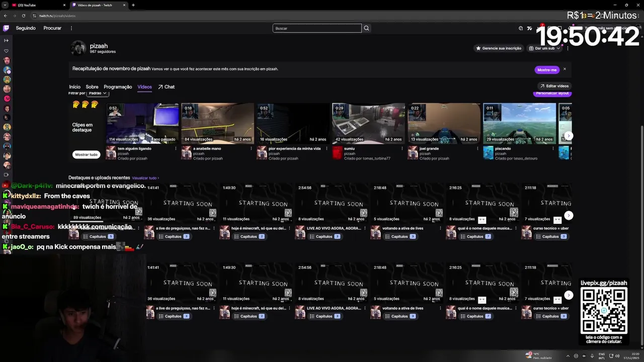Screen dimensions: 644x362
Task: Open options menu for clip 'pior experiencia da minha vida'
Action: [x=327, y=149]
